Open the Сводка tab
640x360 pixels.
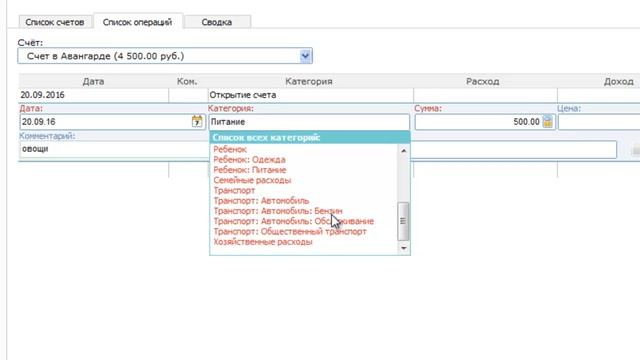click(x=217, y=22)
